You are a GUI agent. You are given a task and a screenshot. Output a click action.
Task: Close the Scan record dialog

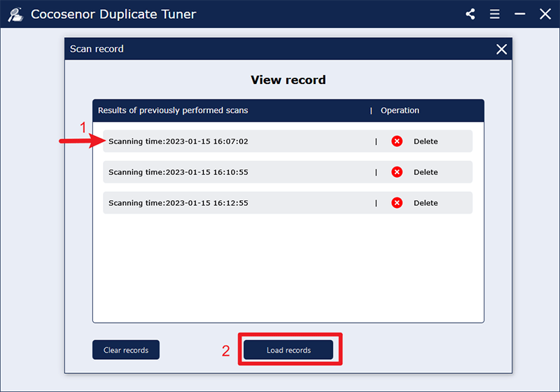[x=501, y=49]
